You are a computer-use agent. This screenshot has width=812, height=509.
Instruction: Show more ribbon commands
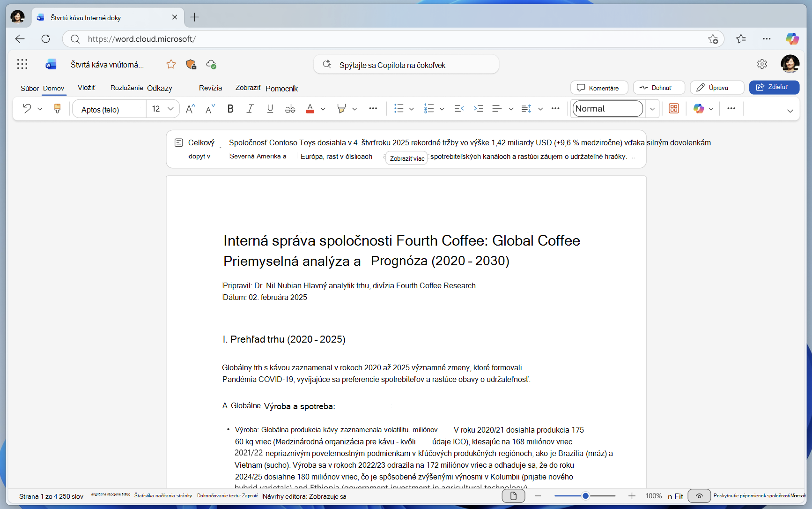click(731, 109)
